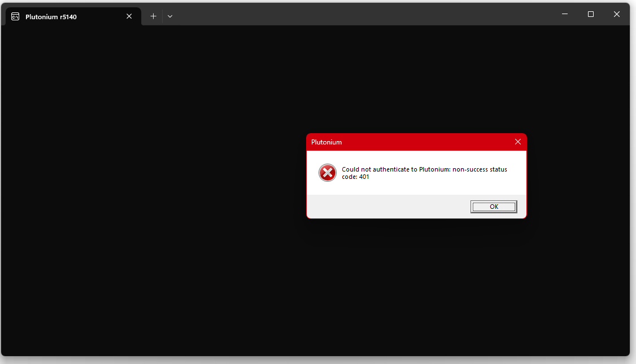Close the Plutonium r5140 tab

coord(129,16)
